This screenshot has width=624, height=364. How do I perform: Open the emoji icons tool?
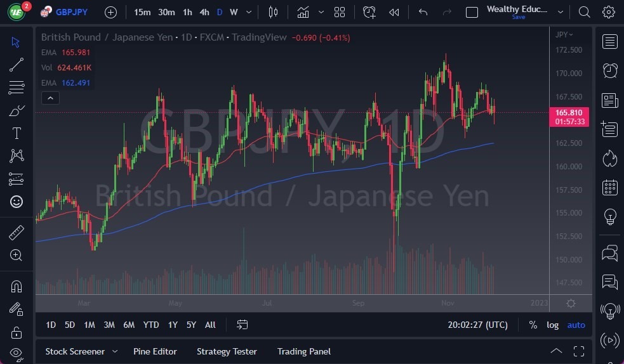(16, 202)
